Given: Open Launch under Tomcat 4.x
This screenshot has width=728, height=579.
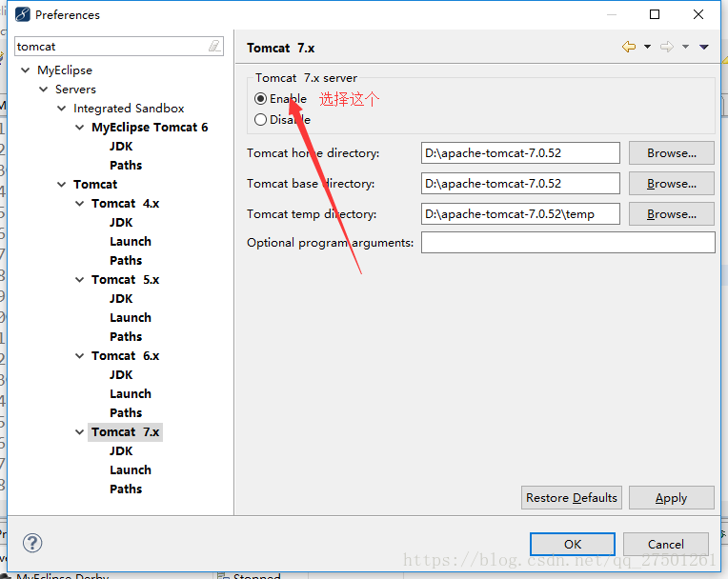Looking at the screenshot, I should [x=131, y=242].
